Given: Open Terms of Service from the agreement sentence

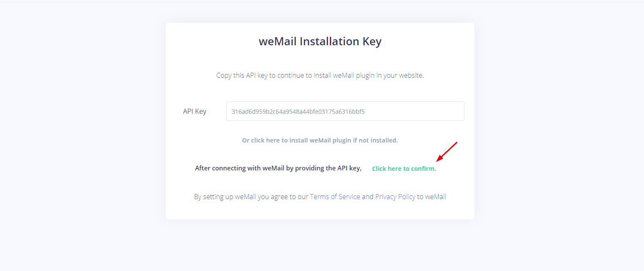Looking at the screenshot, I should (x=334, y=196).
